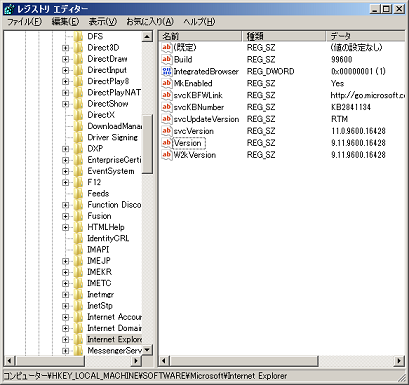Click values pane scroll left arrow
409x385 pixels.
click(164, 361)
